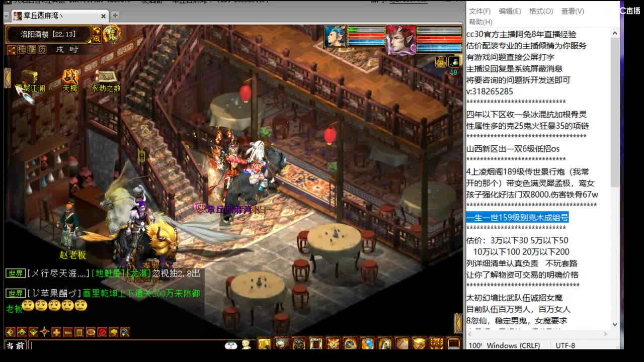Open the 查看(V) menu in Notepad
Screen dimensions: 644x362
(x=573, y=11)
